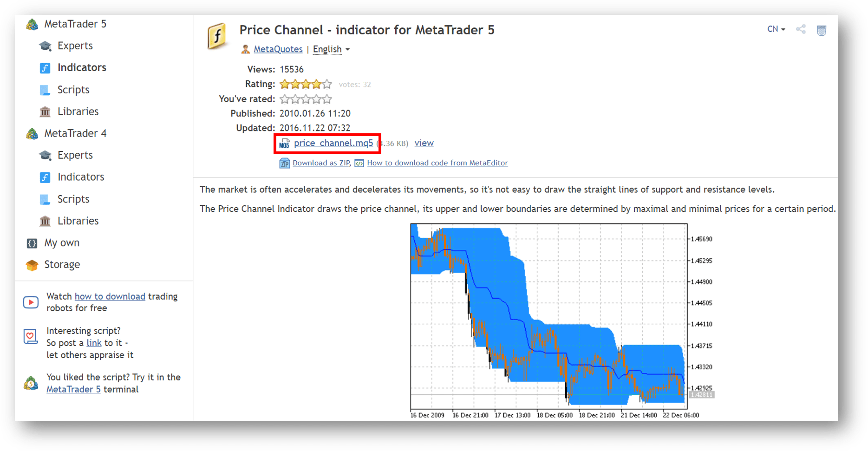Click the Experts graduation cap icon under MetaTrader 5
Viewport: 868px width, 451px height.
coord(45,46)
